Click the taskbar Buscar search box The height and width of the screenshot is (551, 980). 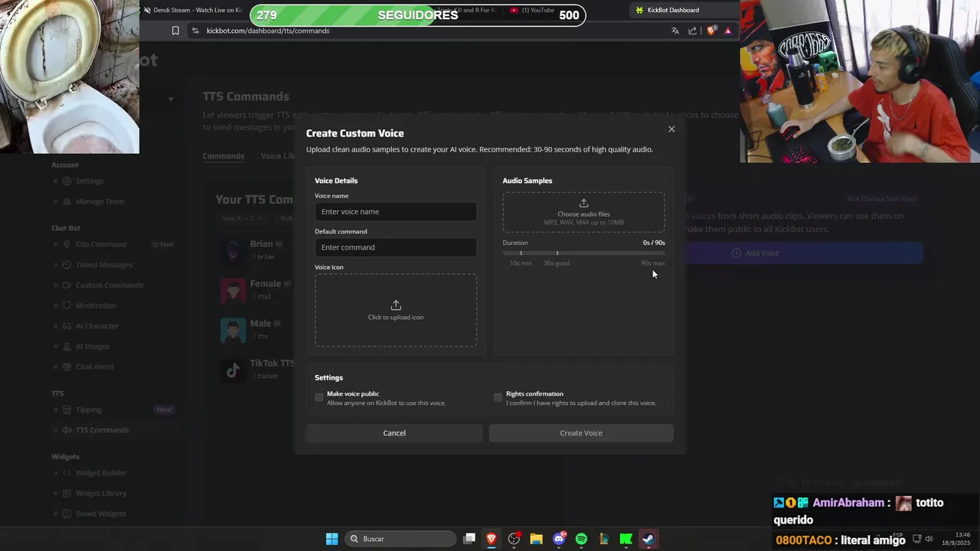click(399, 539)
